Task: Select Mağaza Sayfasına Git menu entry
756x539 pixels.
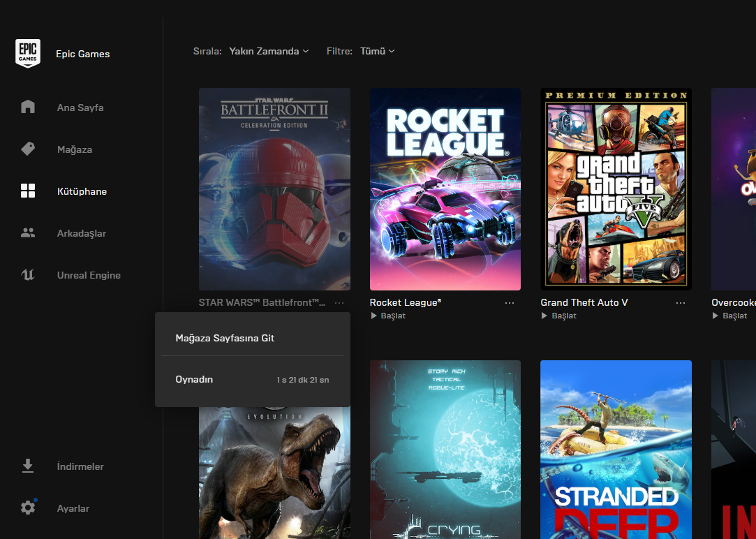Action: pyautogui.click(x=253, y=338)
